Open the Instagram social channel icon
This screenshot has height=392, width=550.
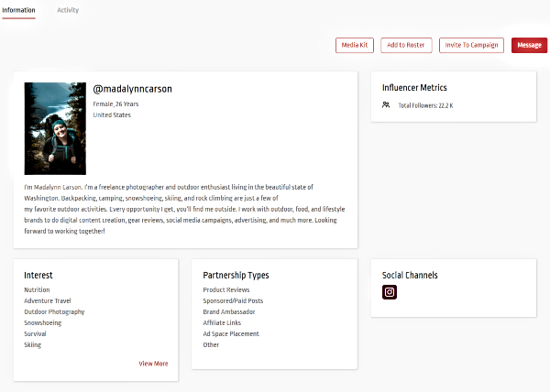390,292
